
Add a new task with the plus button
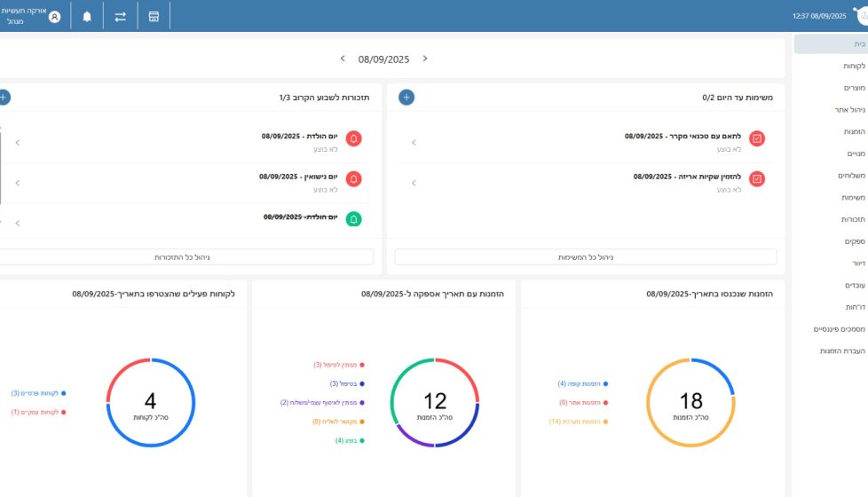pyautogui.click(x=406, y=98)
